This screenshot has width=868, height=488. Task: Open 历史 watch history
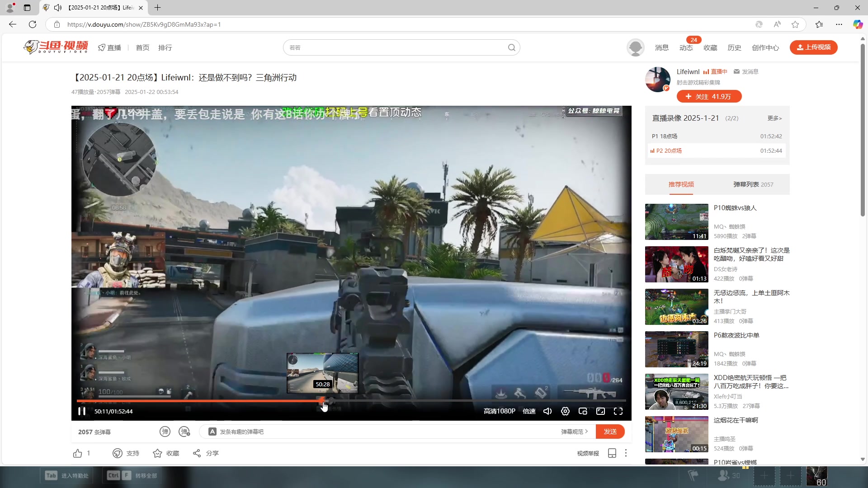tap(734, 47)
